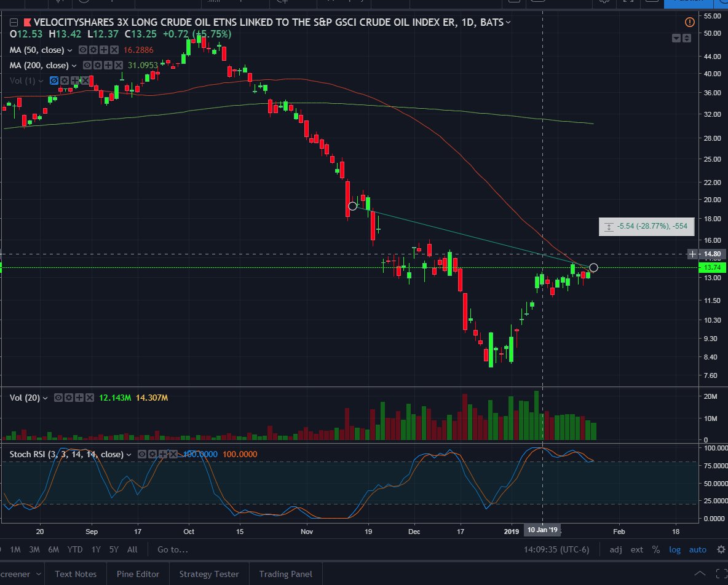This screenshot has width=728, height=585.
Task: Click the pane maximize control button
Action: pyautogui.click(x=687, y=38)
